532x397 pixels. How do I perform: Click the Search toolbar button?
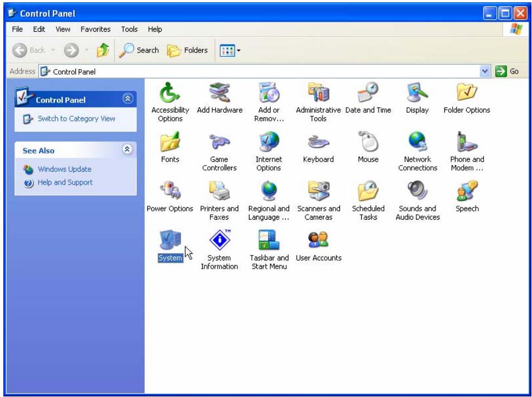[139, 50]
